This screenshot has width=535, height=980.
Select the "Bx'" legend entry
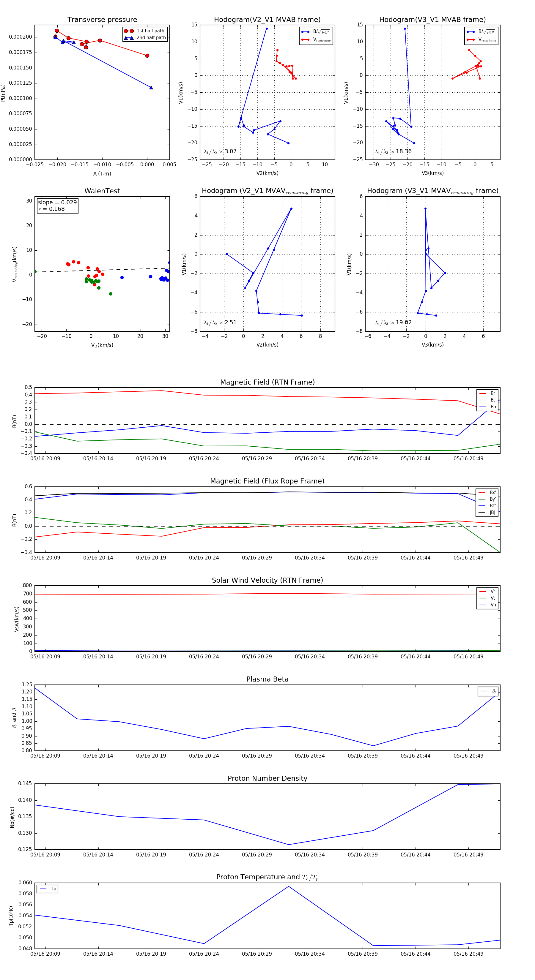(x=487, y=493)
